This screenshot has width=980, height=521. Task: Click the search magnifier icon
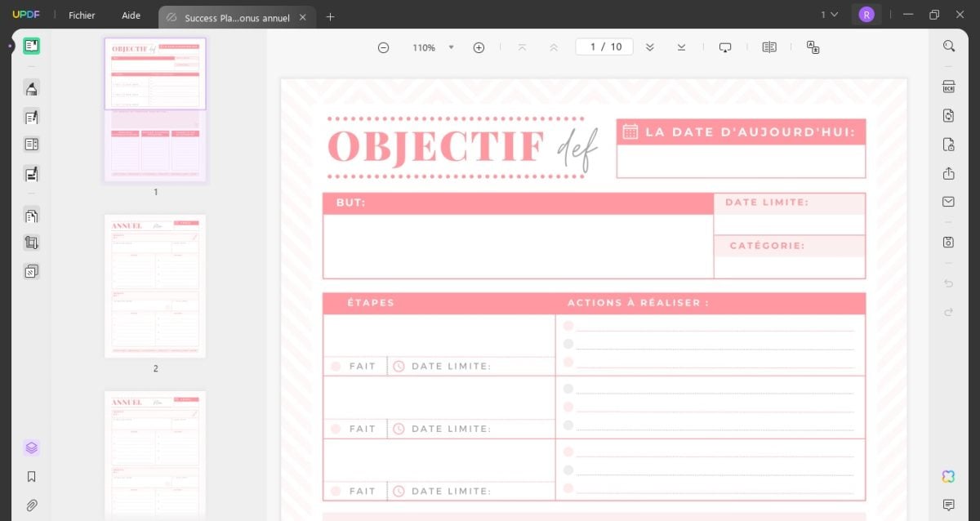pos(948,47)
